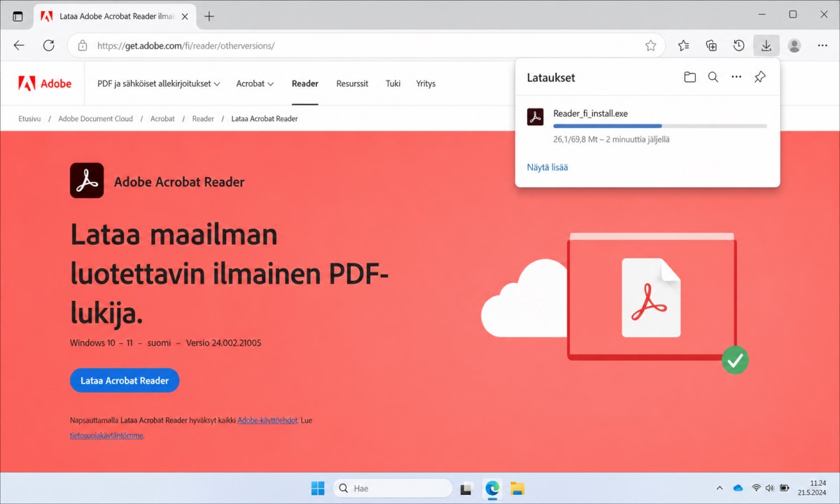The height and width of the screenshot is (504, 840).
Task: Click the Reader_fi_install.exe file icon
Action: [x=535, y=117]
